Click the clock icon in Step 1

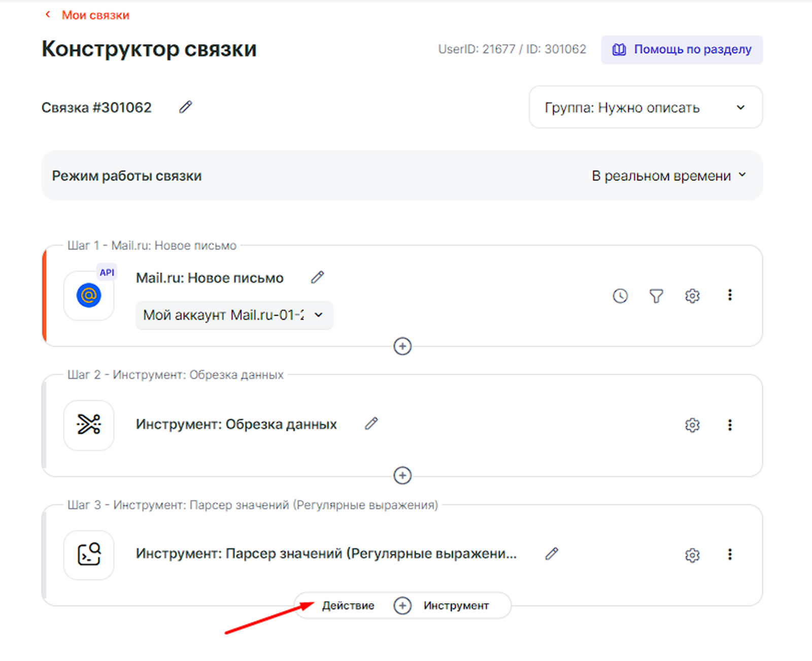620,296
